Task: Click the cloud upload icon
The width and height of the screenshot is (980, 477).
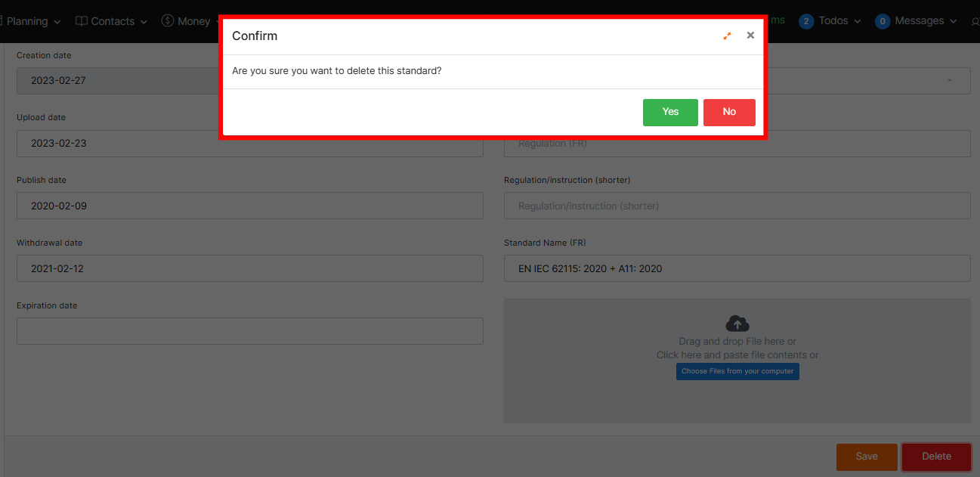Action: tap(737, 324)
